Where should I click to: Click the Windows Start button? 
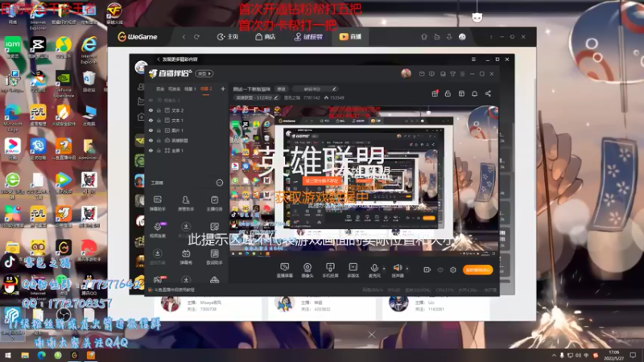8,355
